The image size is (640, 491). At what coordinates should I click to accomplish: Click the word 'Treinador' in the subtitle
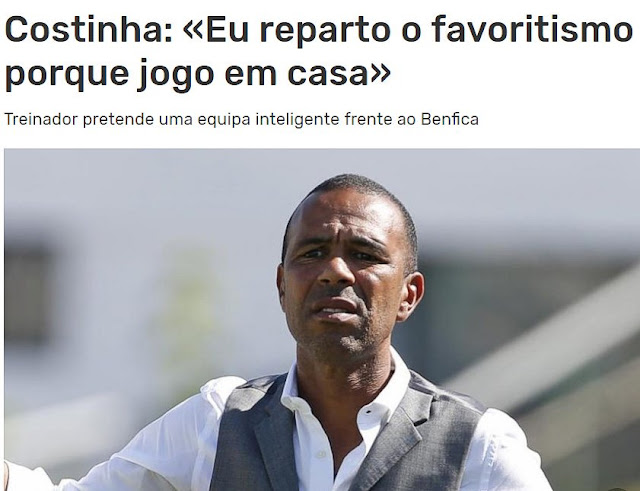pyautogui.click(x=41, y=119)
